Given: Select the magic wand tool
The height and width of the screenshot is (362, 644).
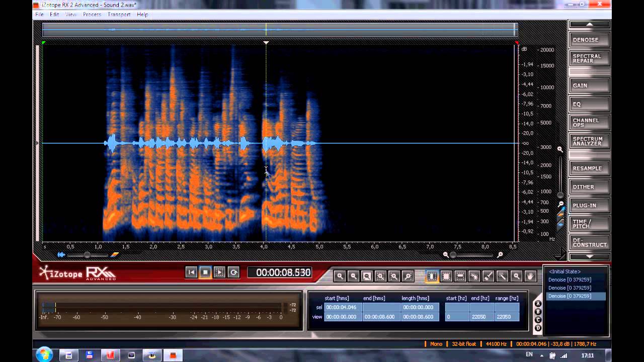Looking at the screenshot, I should (x=502, y=276).
